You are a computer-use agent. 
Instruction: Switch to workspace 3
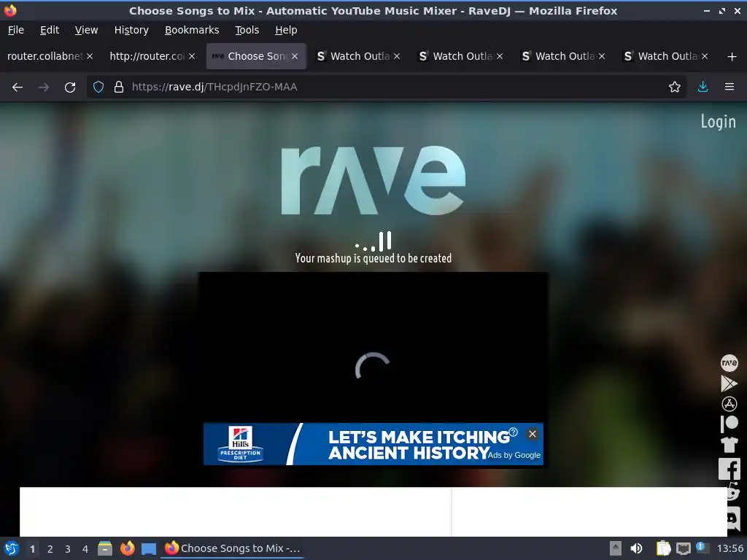(68, 549)
